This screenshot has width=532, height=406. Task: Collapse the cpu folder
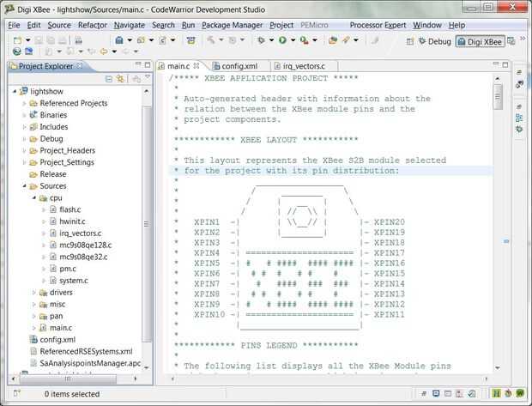click(34, 197)
